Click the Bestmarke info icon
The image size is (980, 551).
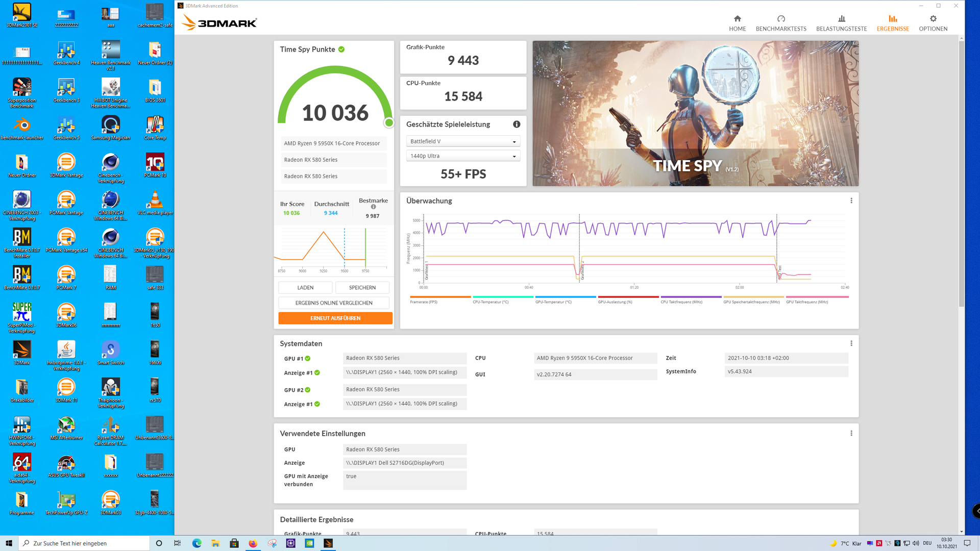pyautogui.click(x=373, y=207)
